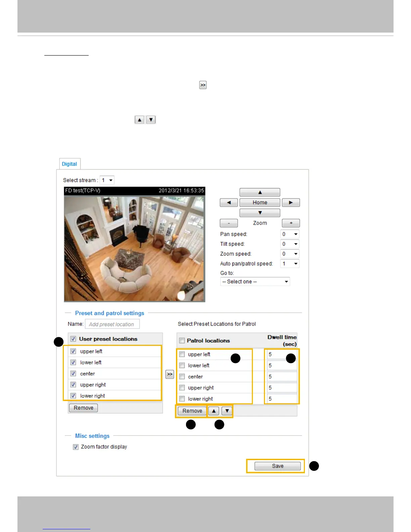This screenshot has width=411, height=532.
Task: Edit dwell time for patrol 'upper left'
Action: pyautogui.click(x=282, y=354)
